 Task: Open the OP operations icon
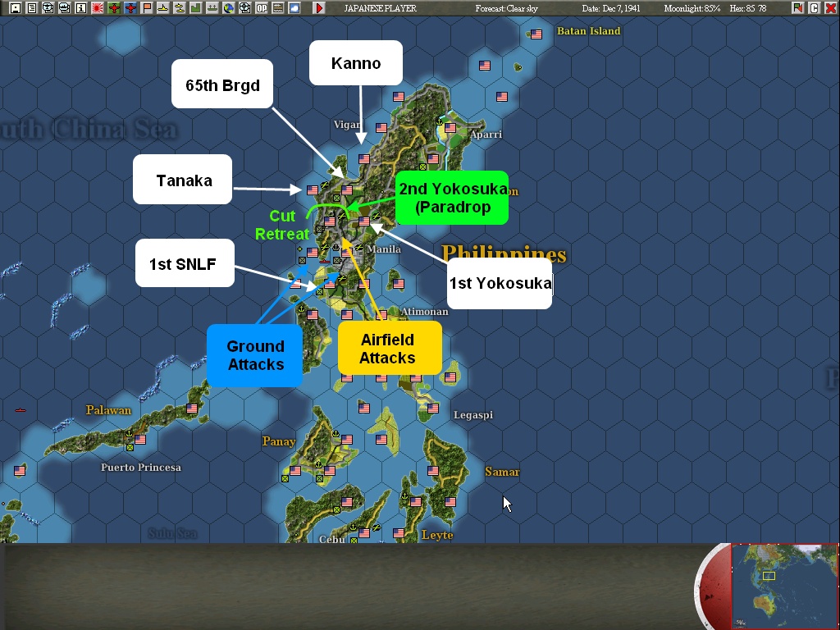pyautogui.click(x=262, y=8)
